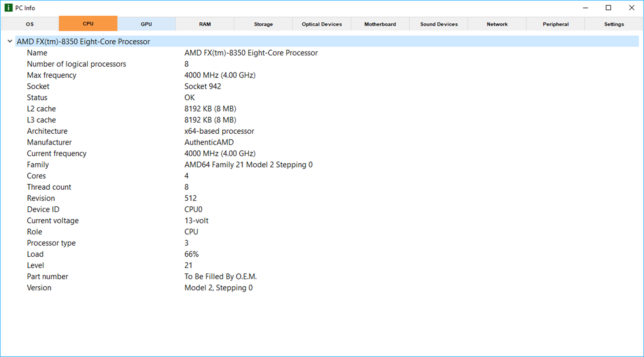
Task: Click the Family label
Action: (38, 165)
